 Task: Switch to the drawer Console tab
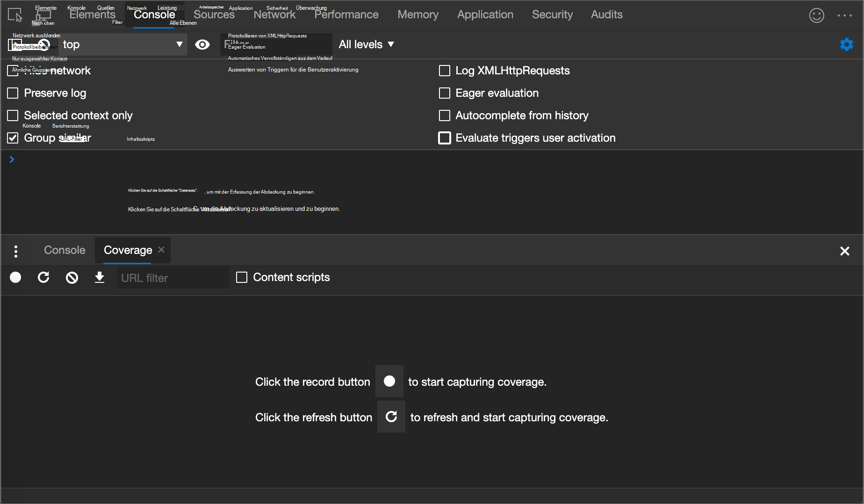pos(65,250)
